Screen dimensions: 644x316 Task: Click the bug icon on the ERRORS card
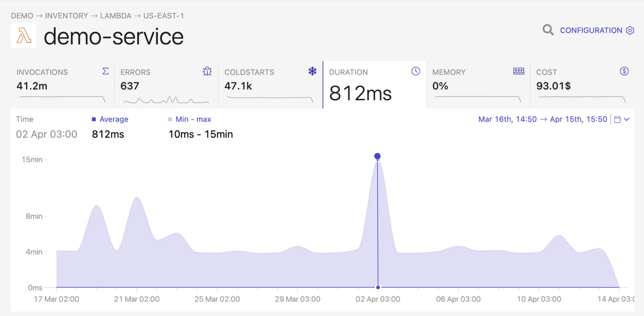tap(207, 71)
